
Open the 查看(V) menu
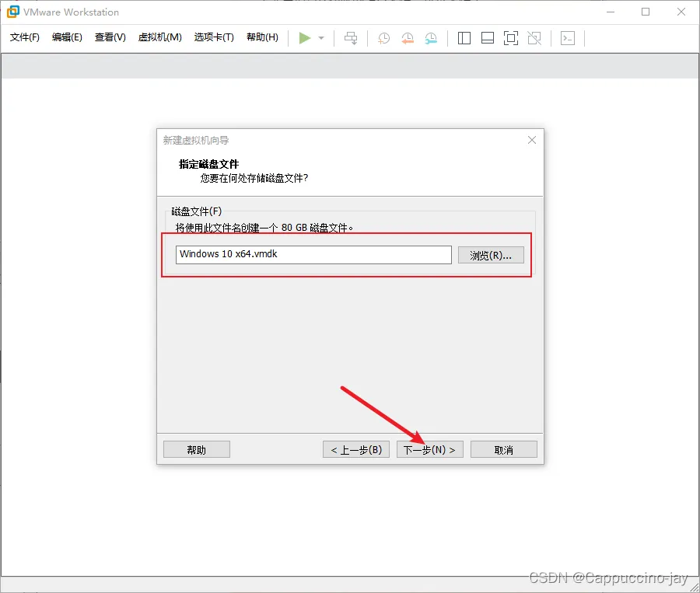[110, 37]
